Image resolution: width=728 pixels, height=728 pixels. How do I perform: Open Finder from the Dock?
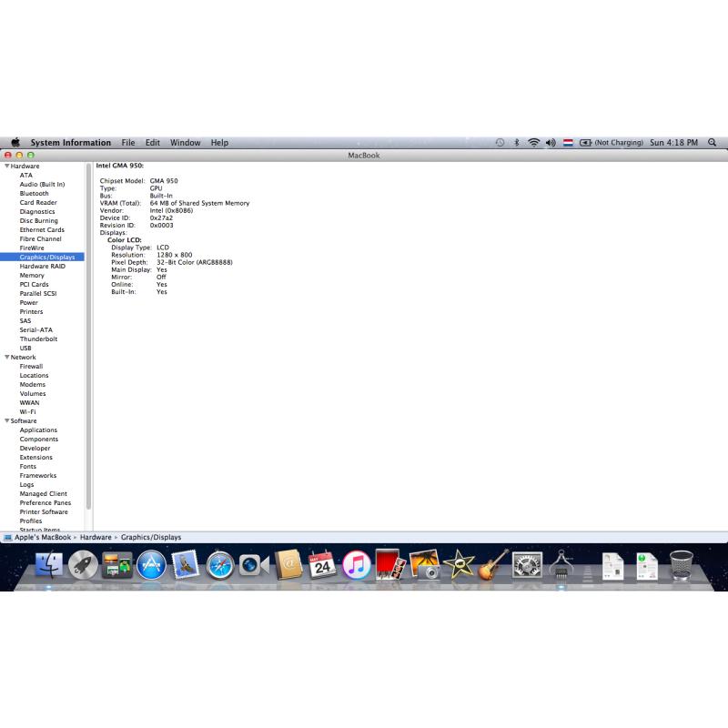(49, 564)
